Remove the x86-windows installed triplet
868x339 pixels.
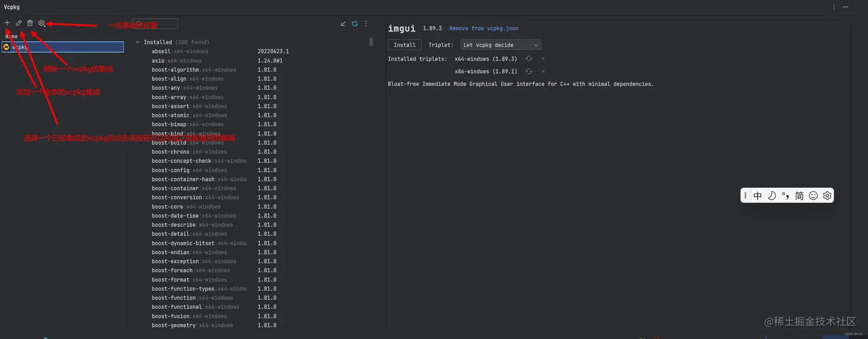pos(542,71)
